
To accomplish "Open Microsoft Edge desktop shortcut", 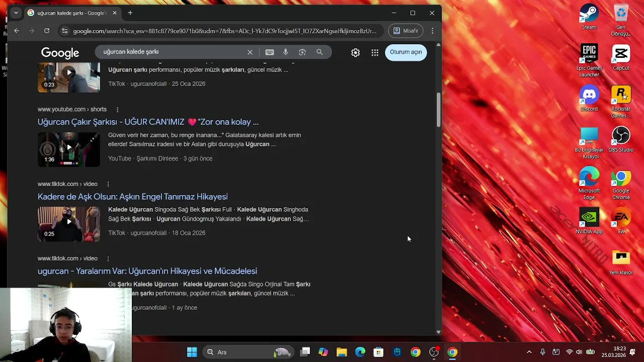I will pyautogui.click(x=589, y=184).
